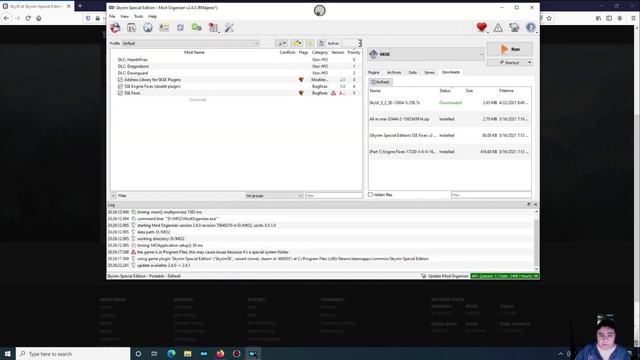Click the downloads Filter text field
This screenshot has width=640, height=360.
pos(491,195)
